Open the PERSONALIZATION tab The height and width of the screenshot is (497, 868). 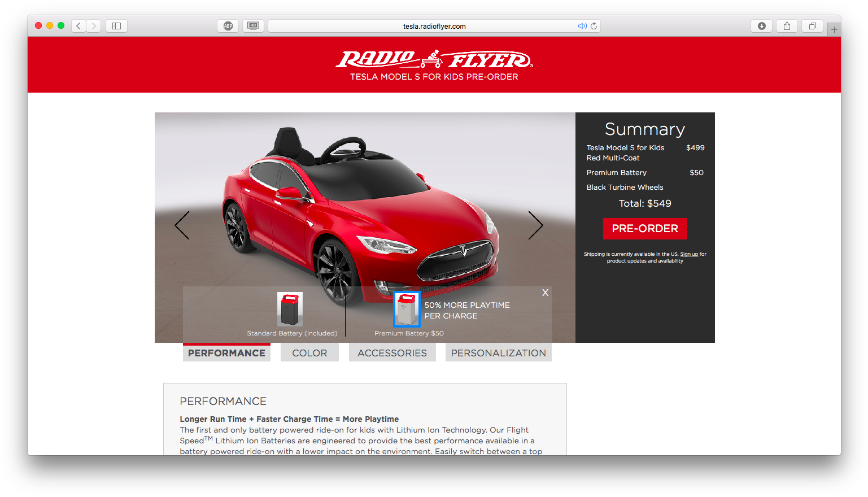click(x=498, y=353)
